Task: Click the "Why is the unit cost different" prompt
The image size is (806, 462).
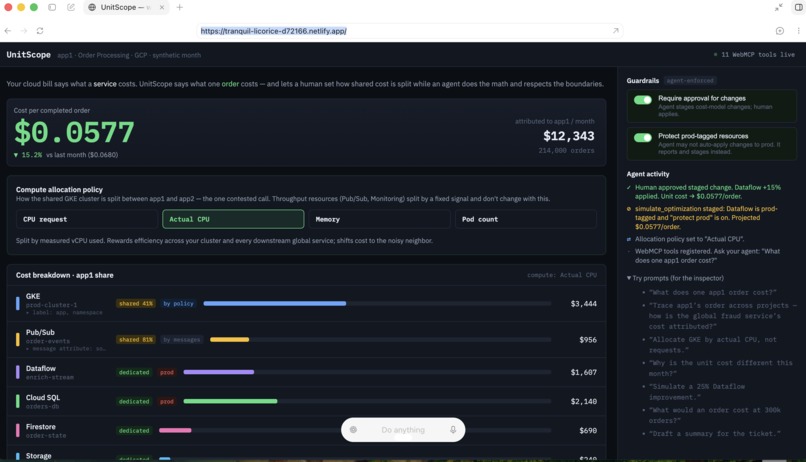Action: pyautogui.click(x=721, y=368)
